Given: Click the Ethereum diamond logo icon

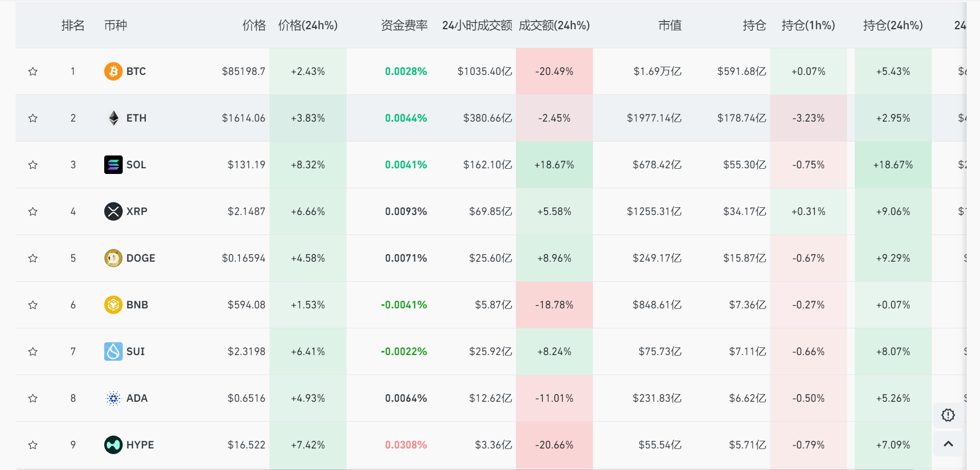Looking at the screenshot, I should pyautogui.click(x=113, y=118).
